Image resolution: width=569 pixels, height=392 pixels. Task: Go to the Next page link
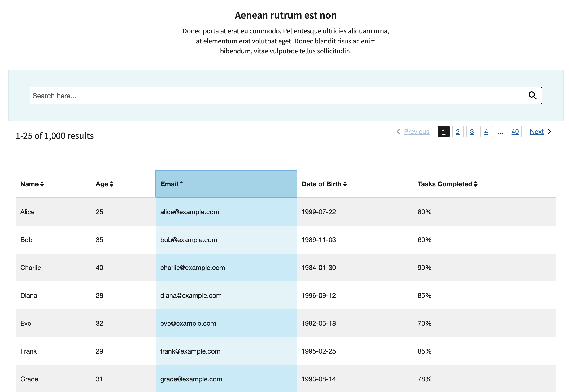point(537,132)
